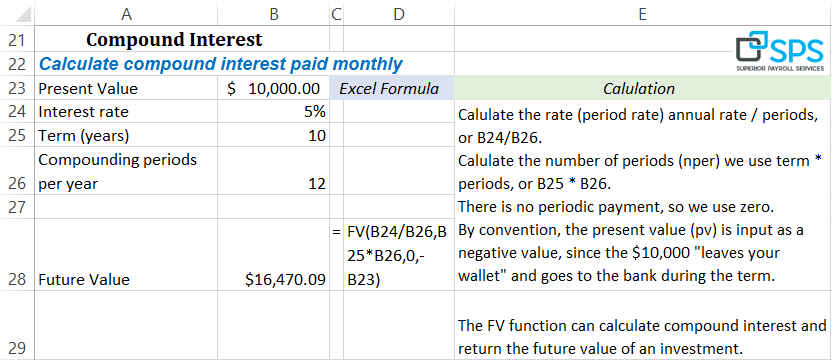This screenshot has height=360, width=832.
Task: Click the SPS Superior Payroll Services logo
Action: point(780,52)
